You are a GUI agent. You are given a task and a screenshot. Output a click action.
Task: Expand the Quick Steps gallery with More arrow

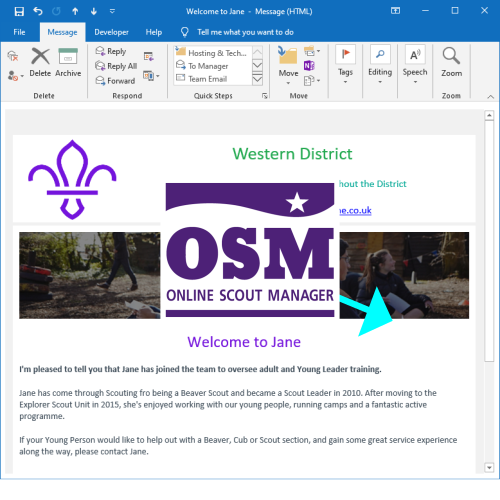(257, 79)
